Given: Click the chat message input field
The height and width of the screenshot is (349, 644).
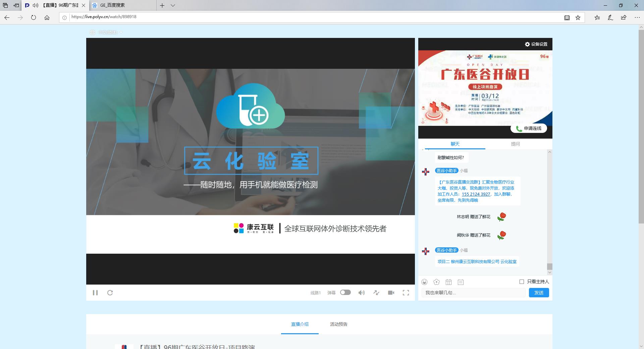Looking at the screenshot, I should point(473,293).
